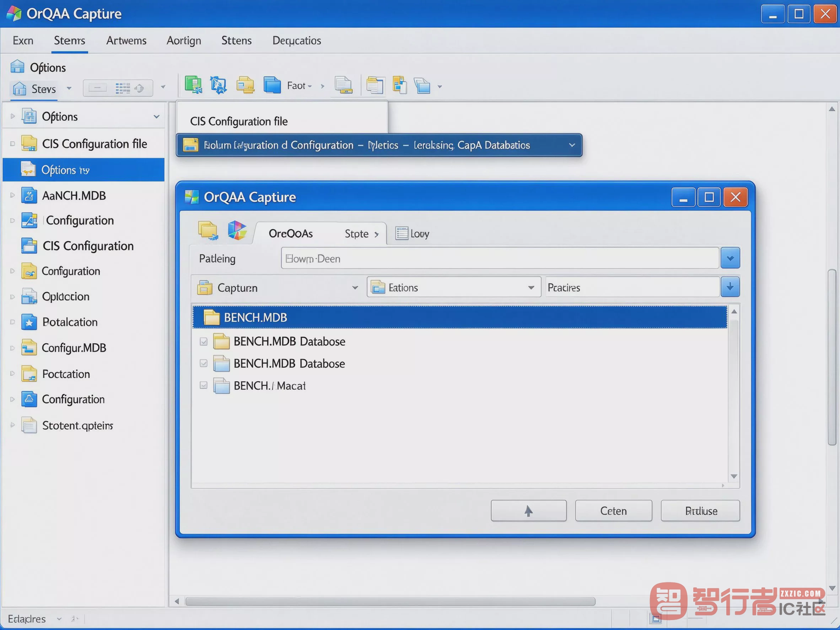Open the Stenrs menu tab

(x=70, y=41)
